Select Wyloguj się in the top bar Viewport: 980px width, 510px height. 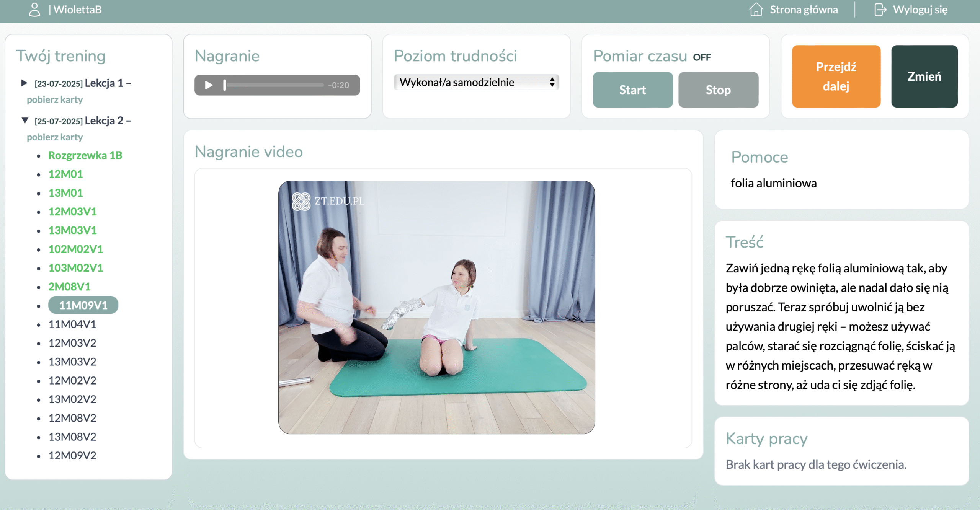920,10
